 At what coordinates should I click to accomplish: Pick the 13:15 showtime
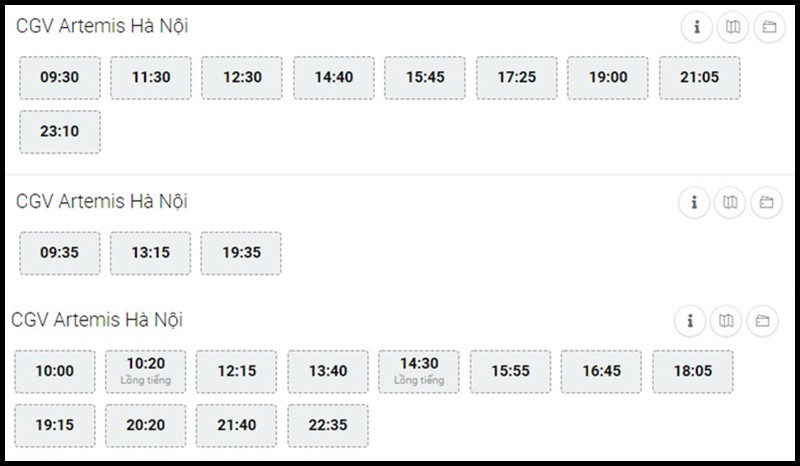pyautogui.click(x=151, y=253)
